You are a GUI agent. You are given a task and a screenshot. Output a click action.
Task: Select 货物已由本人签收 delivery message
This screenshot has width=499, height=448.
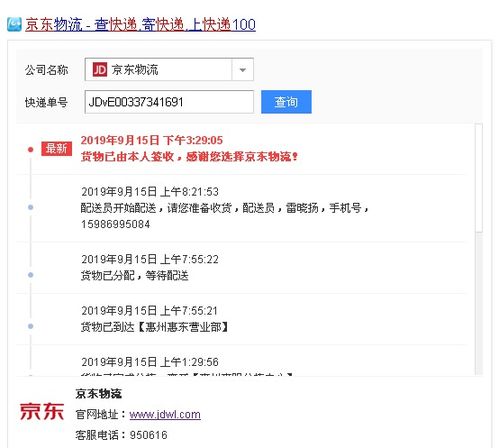click(189, 157)
